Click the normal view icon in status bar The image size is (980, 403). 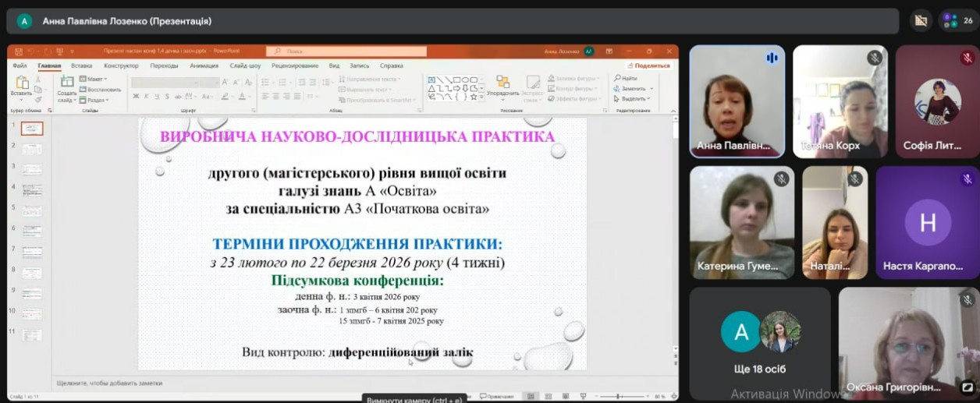(x=531, y=396)
